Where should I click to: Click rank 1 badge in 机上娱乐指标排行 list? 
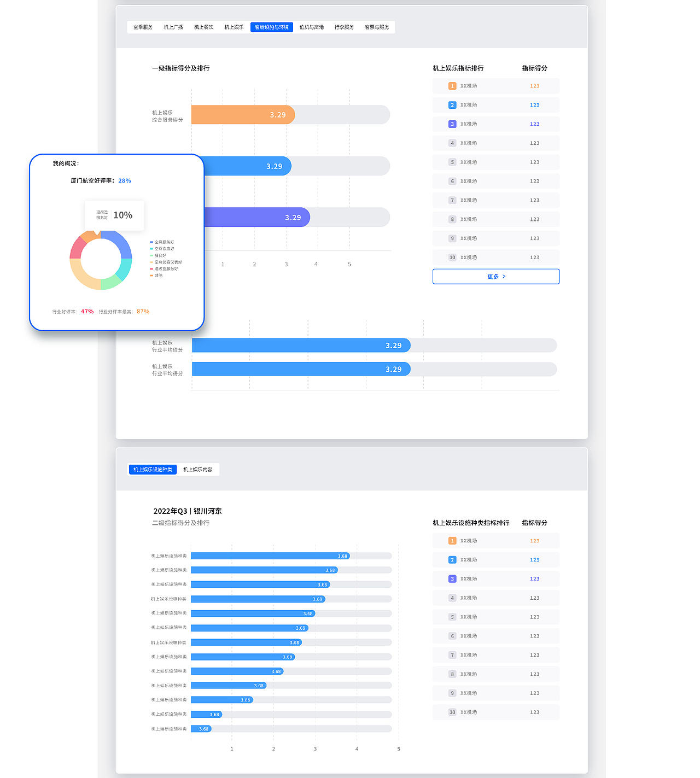tap(452, 86)
